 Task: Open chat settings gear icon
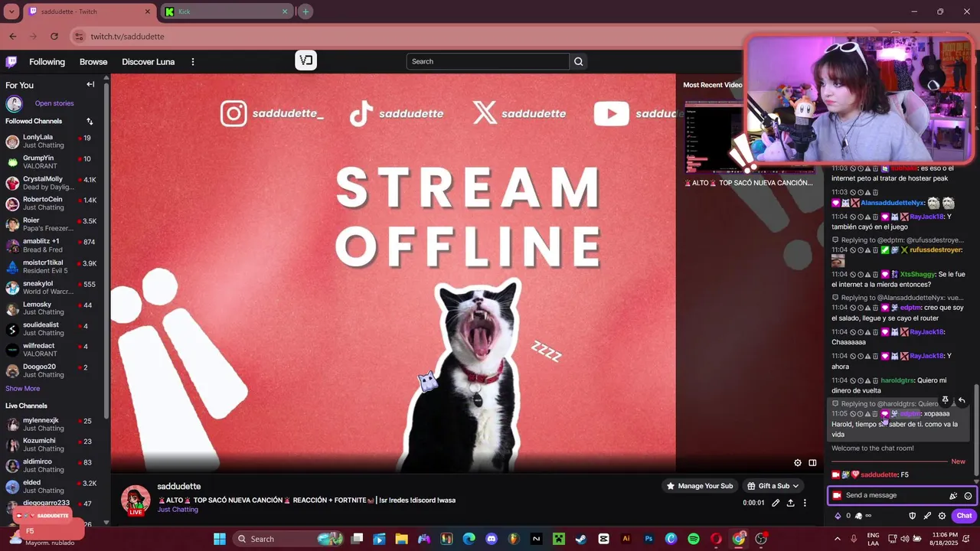[x=942, y=516]
